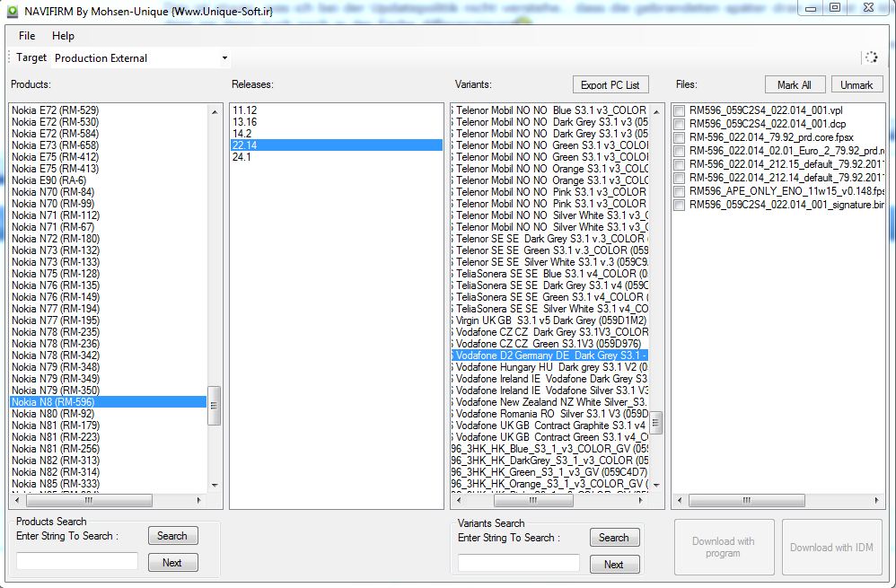Image resolution: width=896 pixels, height=588 pixels.
Task: Click Variants list scroll down arrow
Action: 656,485
